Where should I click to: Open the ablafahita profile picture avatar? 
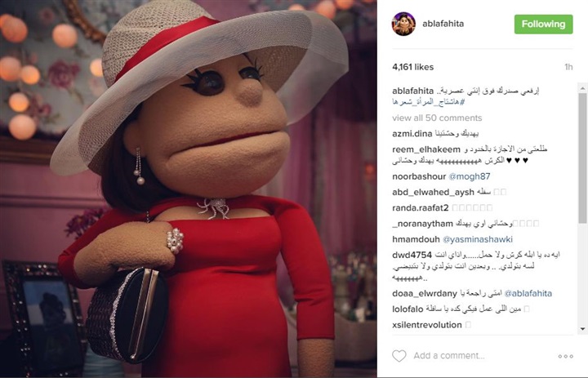click(403, 24)
